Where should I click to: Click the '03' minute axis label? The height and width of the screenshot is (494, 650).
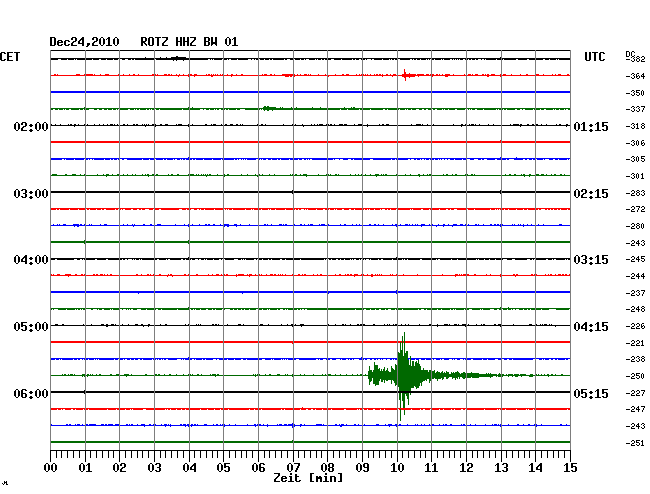pos(154,467)
